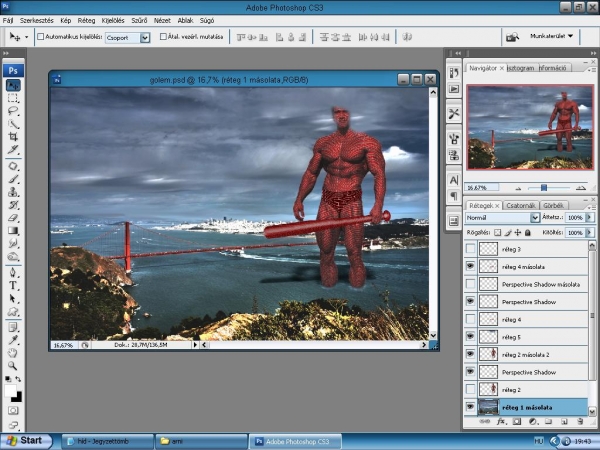Create new adjustment layer from Layers panel

(x=533, y=422)
